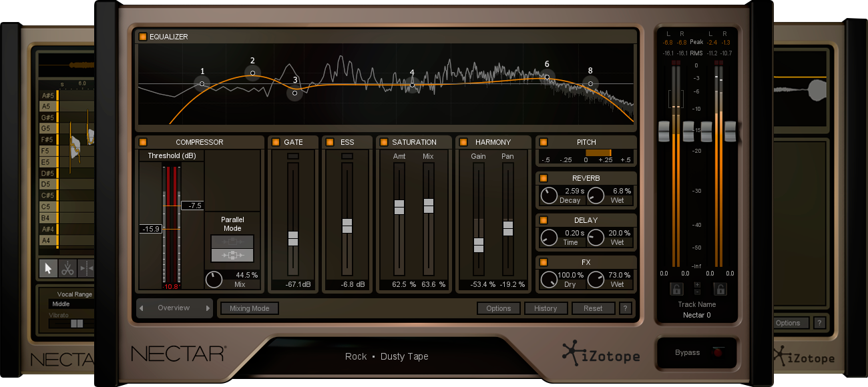Select the arrow pointer tool in the back window
Image resolution: width=868 pixels, height=387 pixels.
point(48,268)
